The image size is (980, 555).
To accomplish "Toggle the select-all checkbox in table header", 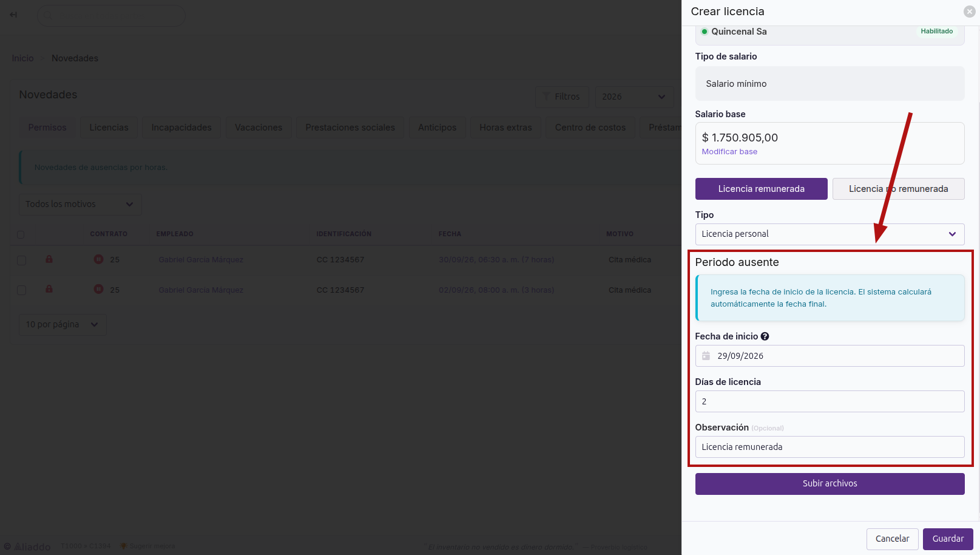I will point(21,234).
